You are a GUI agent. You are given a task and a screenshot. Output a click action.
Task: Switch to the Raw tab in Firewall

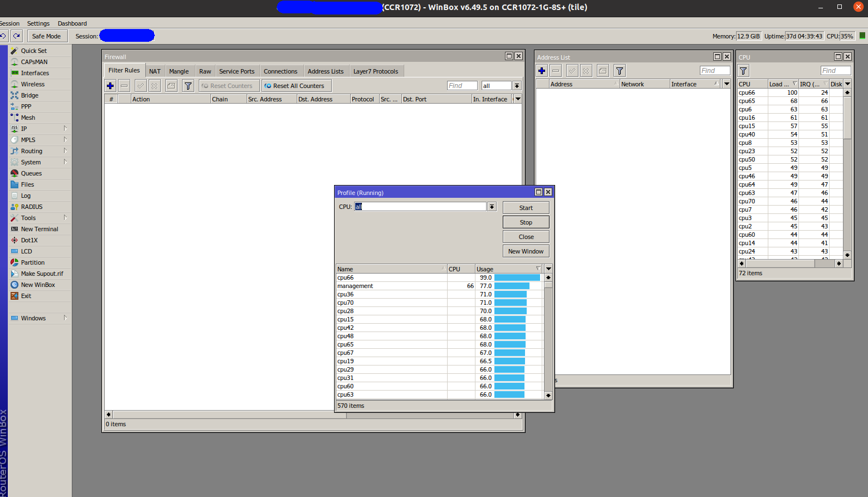[x=205, y=71]
